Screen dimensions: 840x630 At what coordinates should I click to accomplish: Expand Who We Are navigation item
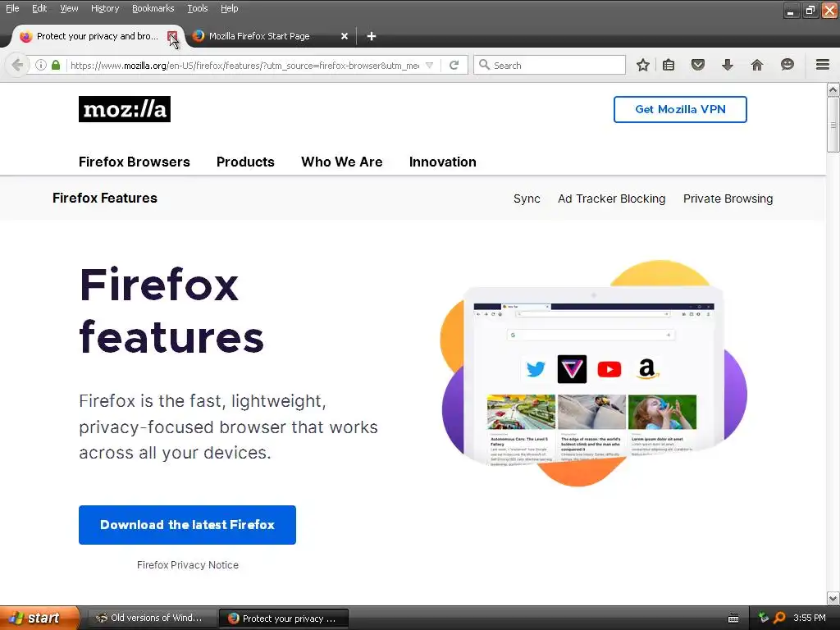click(x=342, y=162)
